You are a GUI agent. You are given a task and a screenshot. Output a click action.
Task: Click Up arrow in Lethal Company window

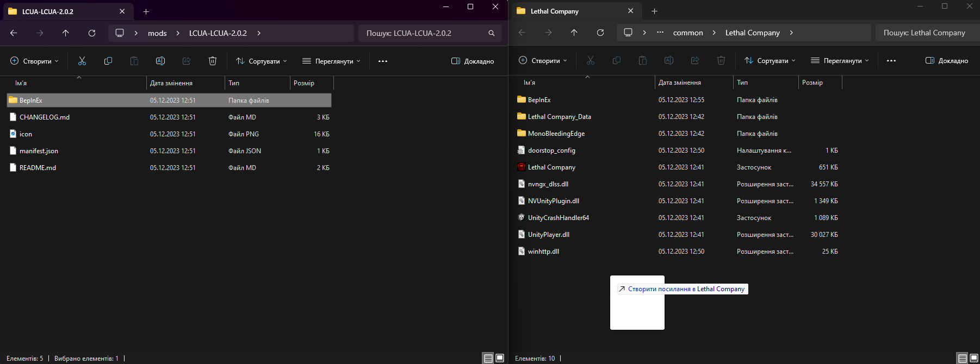point(574,33)
